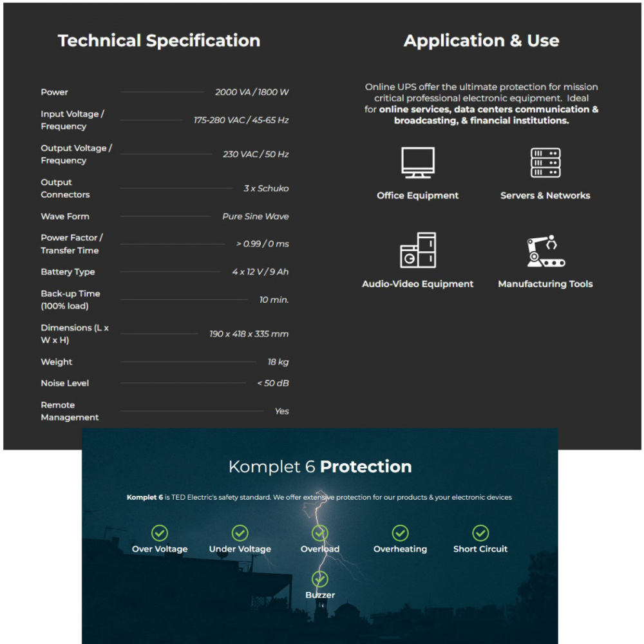This screenshot has width=644, height=644.
Task: Click the Buzzer green checkmark icon
Action: click(x=320, y=579)
